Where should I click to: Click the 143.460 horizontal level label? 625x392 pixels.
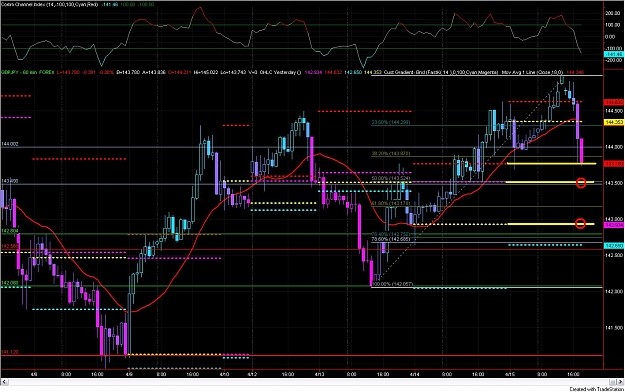(10, 181)
